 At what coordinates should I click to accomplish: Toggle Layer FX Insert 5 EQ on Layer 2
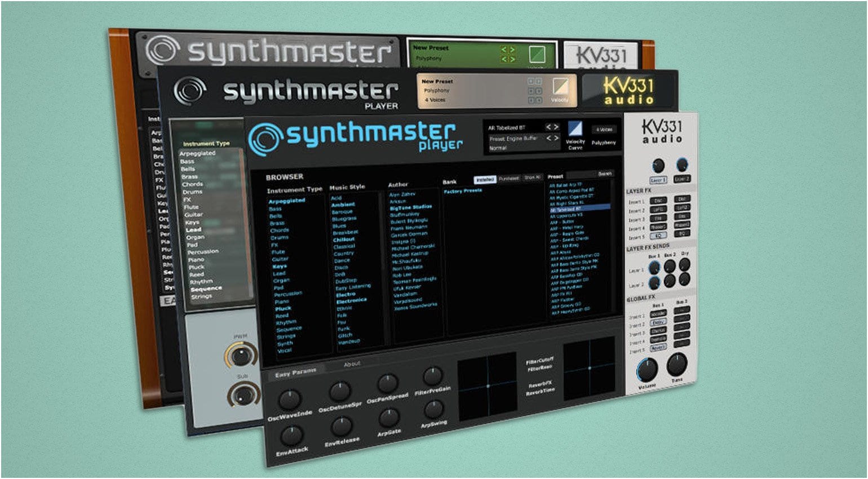(x=682, y=233)
